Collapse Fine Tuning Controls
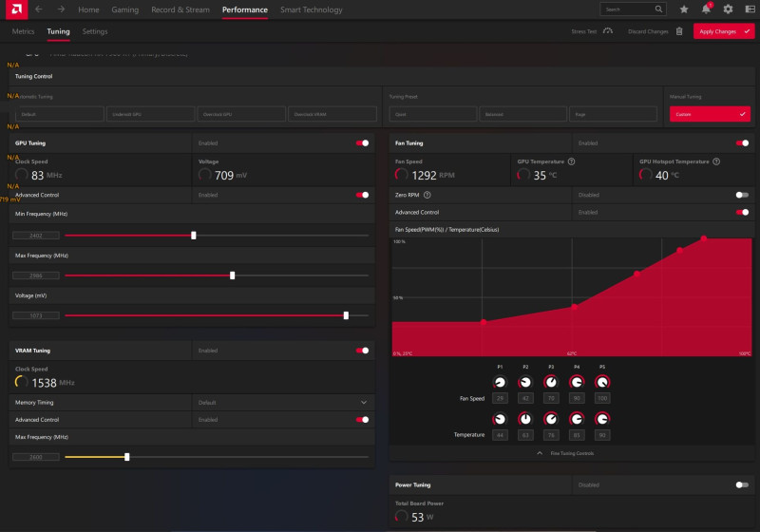 pos(565,453)
